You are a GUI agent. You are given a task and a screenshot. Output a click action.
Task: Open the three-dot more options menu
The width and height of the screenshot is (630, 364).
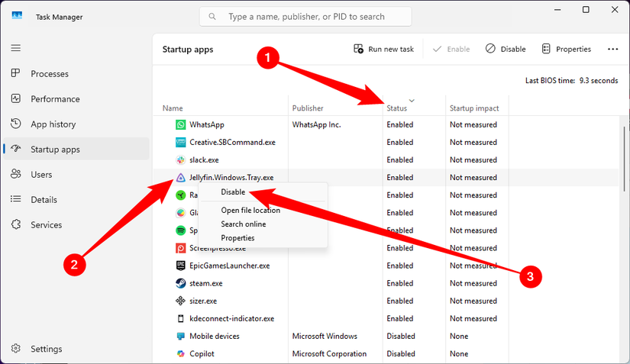612,49
